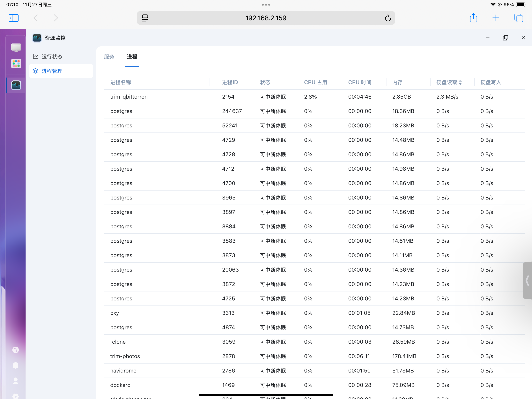Select 进程管理 in the sidebar
The height and width of the screenshot is (399, 532).
[x=61, y=71]
